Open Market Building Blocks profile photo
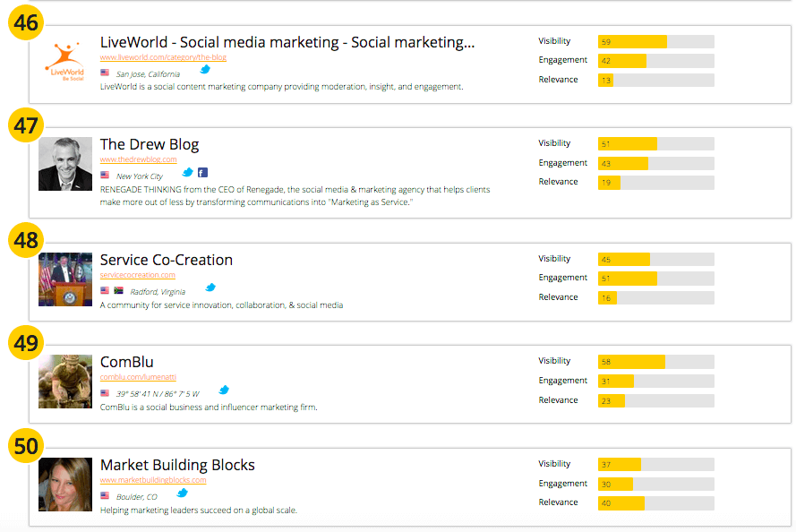796x532 pixels. 65,485
